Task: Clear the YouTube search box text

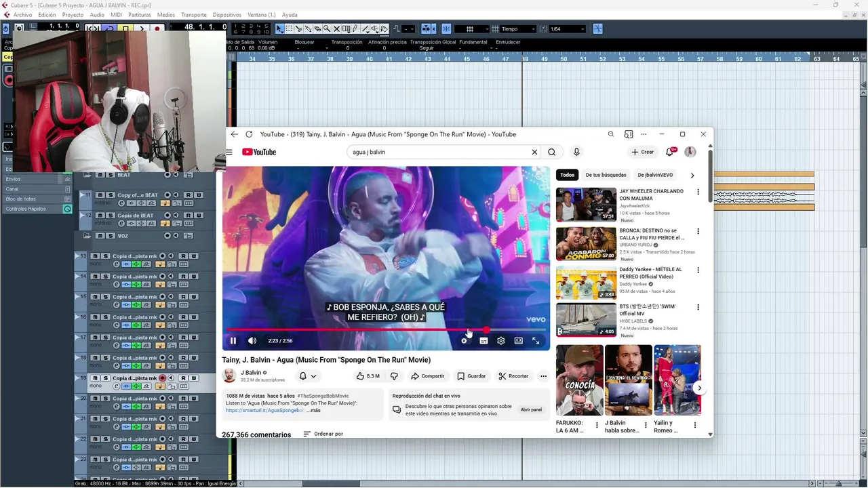Action: pos(534,152)
